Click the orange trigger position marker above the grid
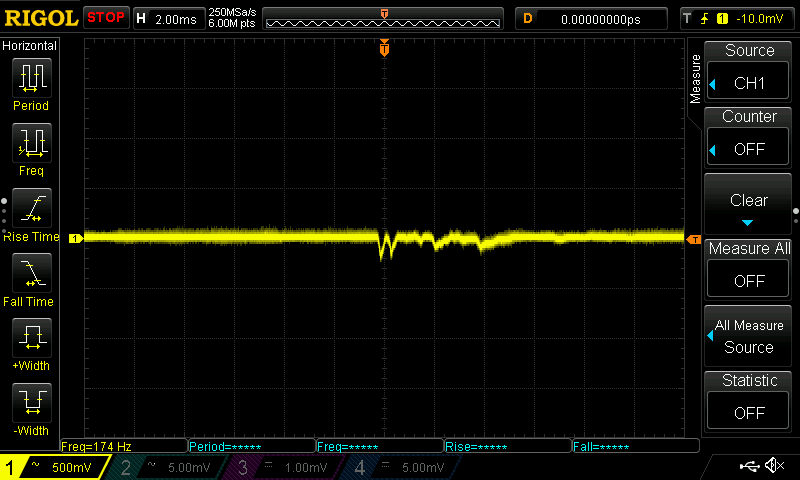The width and height of the screenshot is (800, 480). pyautogui.click(x=384, y=48)
